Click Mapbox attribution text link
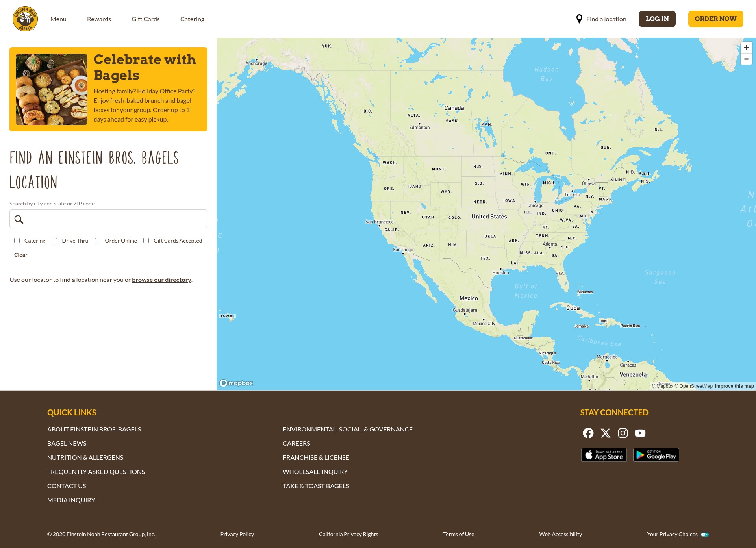756x548 pixels. (662, 386)
